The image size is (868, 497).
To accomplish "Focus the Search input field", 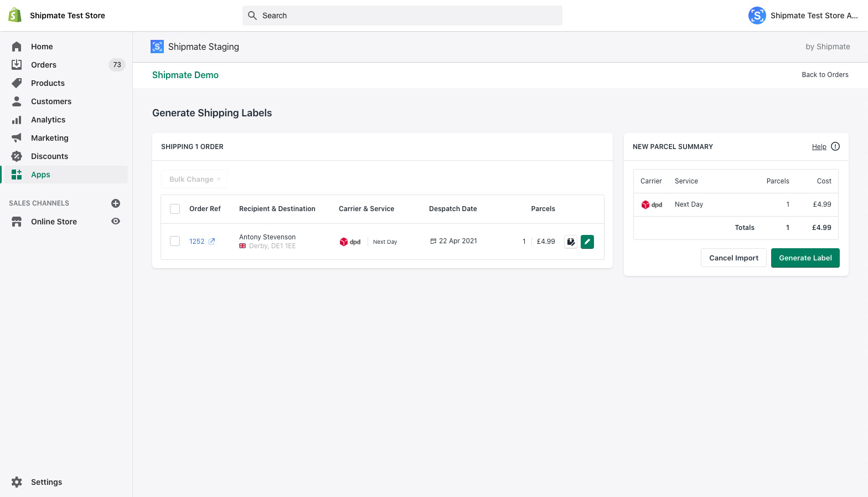I will coord(402,16).
